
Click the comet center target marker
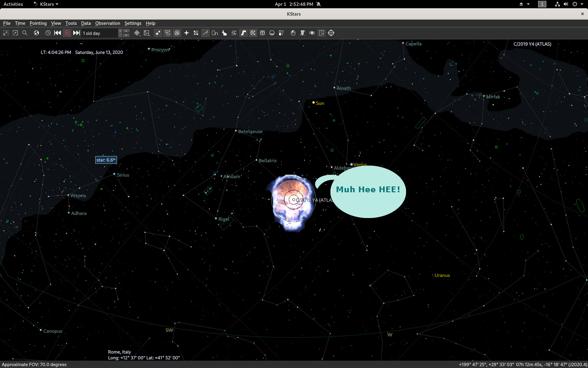pyautogui.click(x=294, y=200)
